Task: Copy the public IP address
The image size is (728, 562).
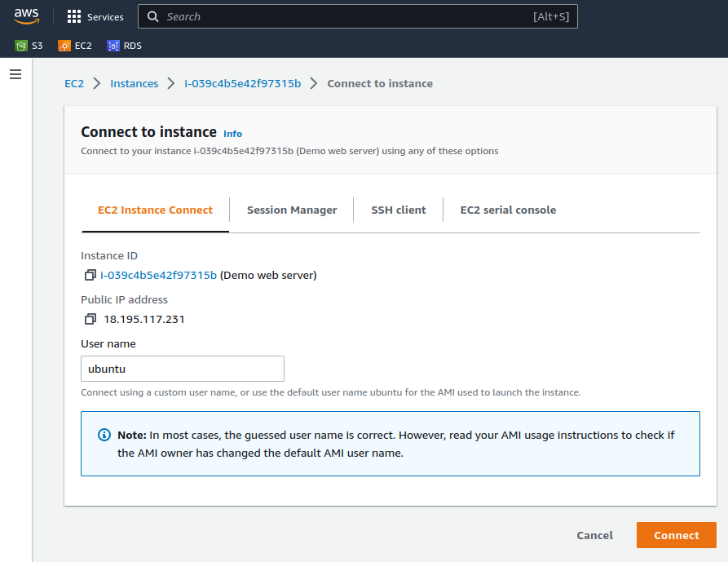Action: tap(90, 319)
